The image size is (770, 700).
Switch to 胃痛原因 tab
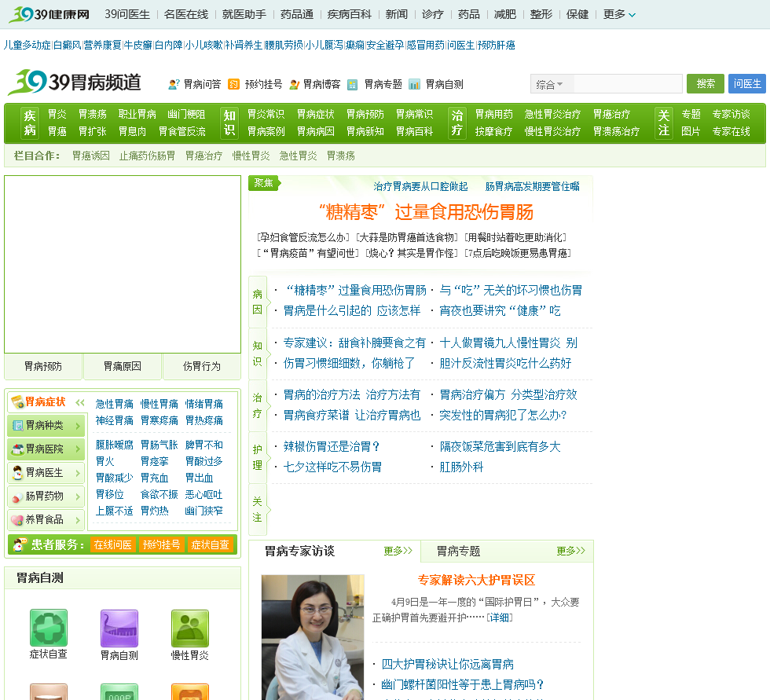coord(123,366)
